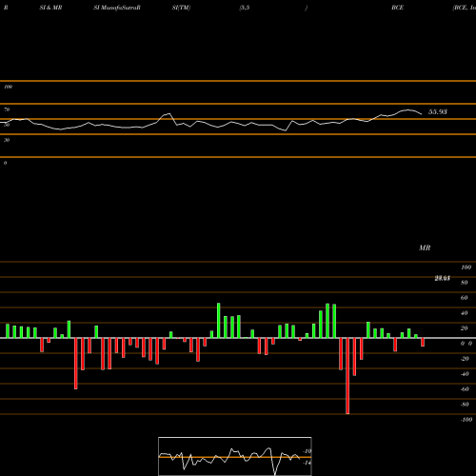Select the MR label above the histogram
Image resolution: width=476 pixels, height=476 pixels.
click(425, 248)
